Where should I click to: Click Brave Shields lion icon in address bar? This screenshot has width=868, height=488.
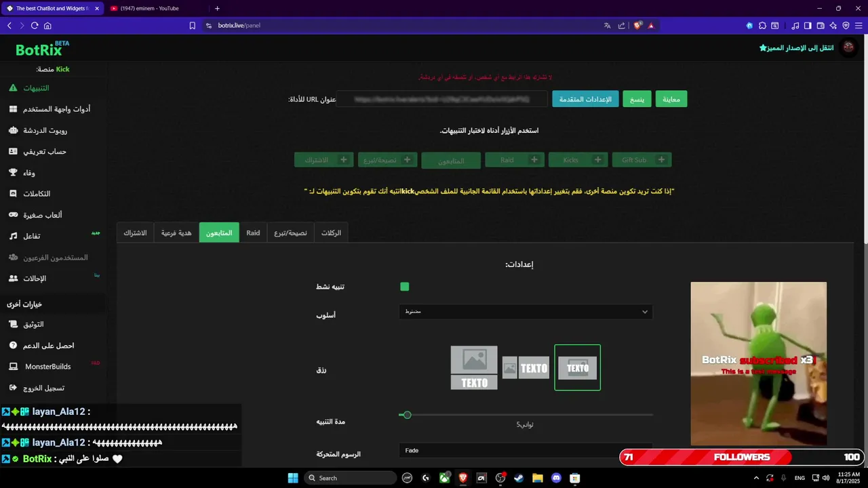coord(637,26)
